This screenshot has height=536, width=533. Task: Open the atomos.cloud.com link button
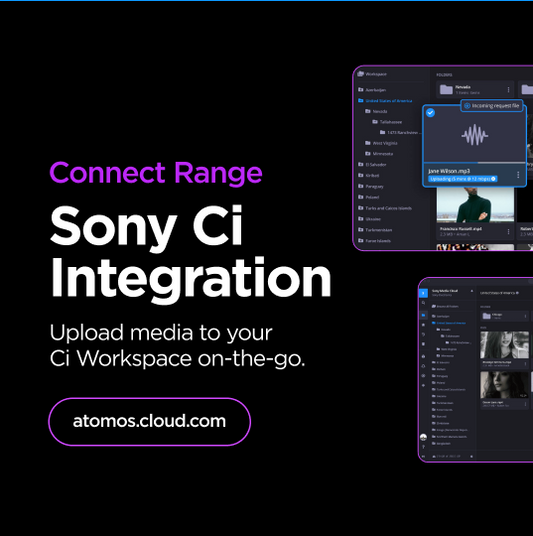[149, 421]
